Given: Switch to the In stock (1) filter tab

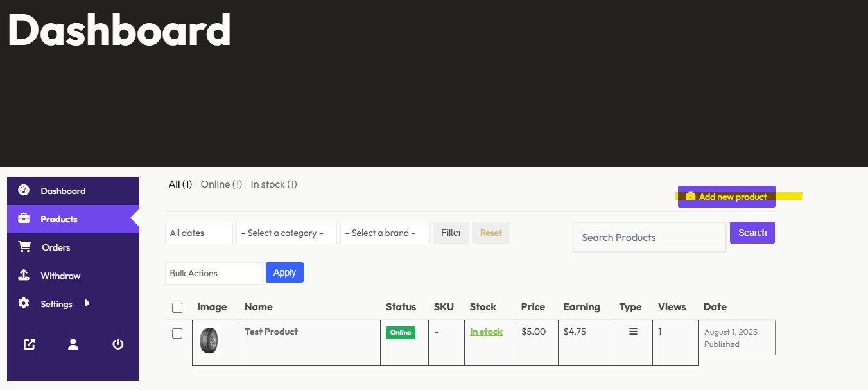Looking at the screenshot, I should [x=273, y=184].
